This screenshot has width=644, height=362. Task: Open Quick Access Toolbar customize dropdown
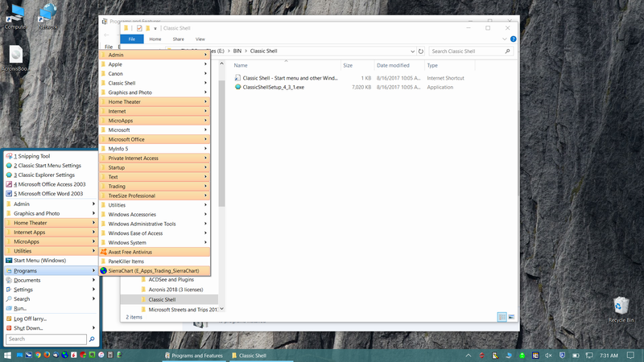click(155, 28)
